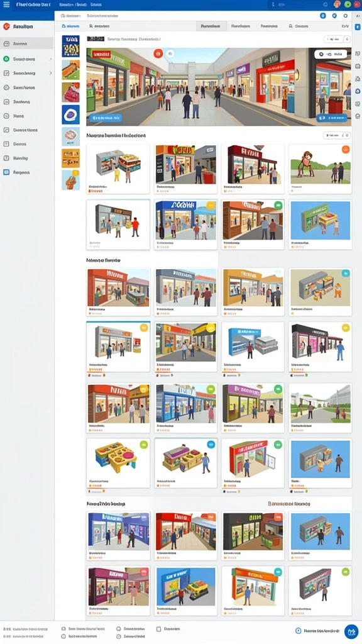Viewport: 362px width, 644px height.
Task: Click the red shield logo in the sidebar
Action: pyautogui.click(x=6, y=26)
